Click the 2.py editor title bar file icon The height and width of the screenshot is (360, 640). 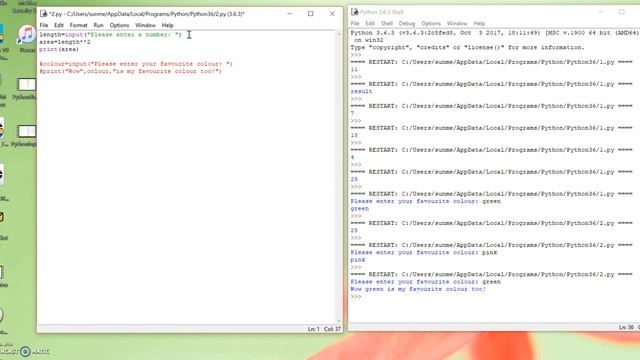tap(43, 13)
